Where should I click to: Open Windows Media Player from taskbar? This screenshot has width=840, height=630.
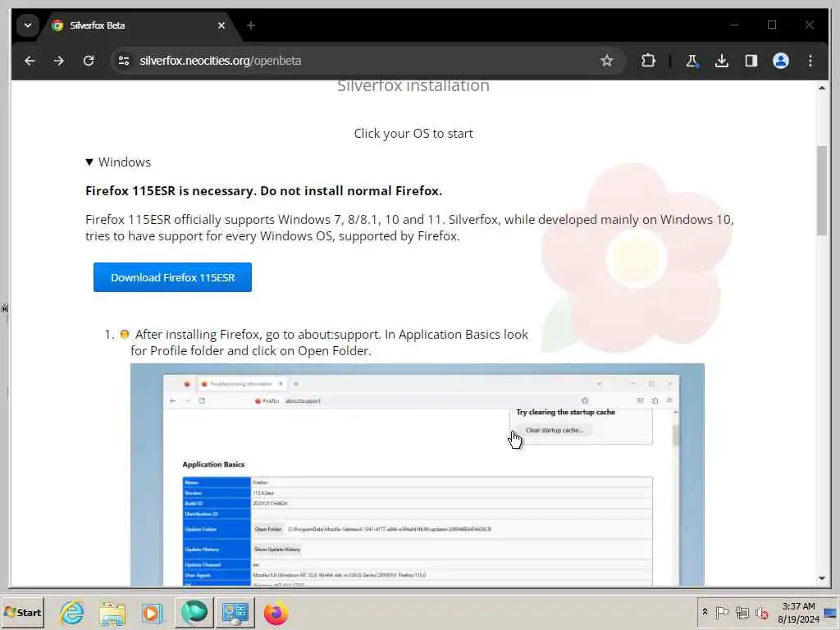[x=153, y=613]
